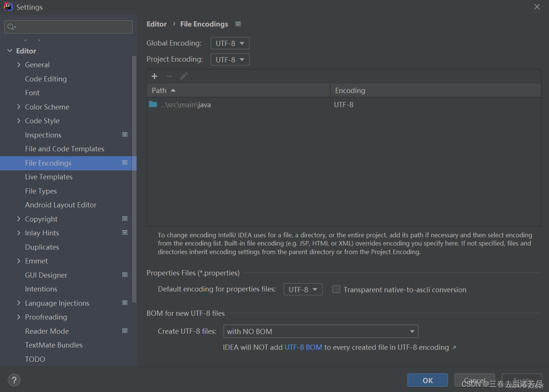Open Android Layout Editor settings
This screenshot has width=549, height=392.
tap(61, 205)
